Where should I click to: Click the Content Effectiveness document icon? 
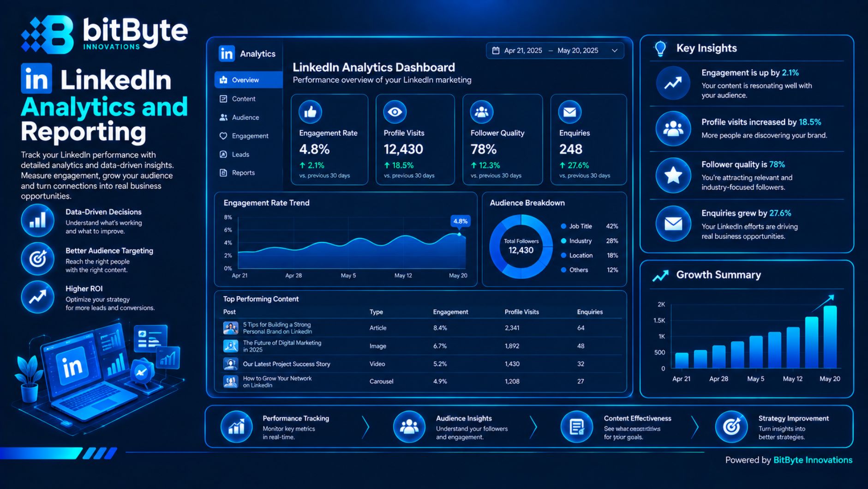[576, 427]
